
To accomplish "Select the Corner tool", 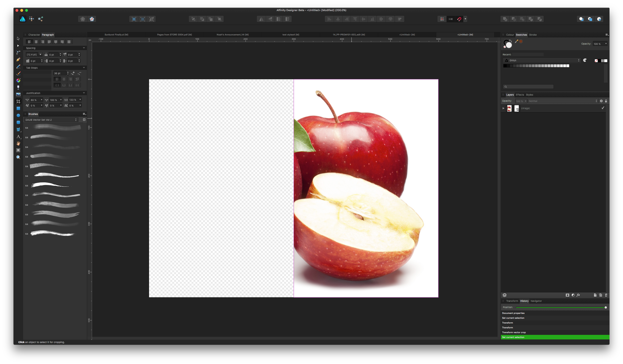I will click(x=18, y=53).
